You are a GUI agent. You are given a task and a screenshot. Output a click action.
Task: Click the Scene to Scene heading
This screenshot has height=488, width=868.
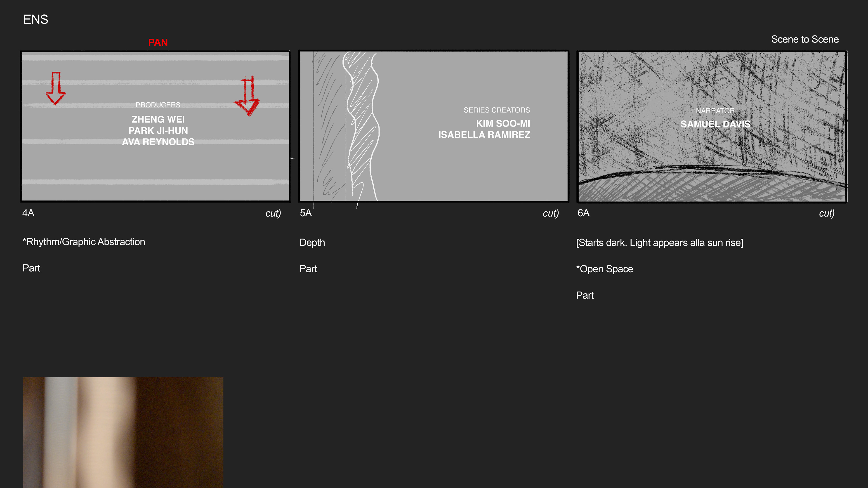(x=805, y=39)
